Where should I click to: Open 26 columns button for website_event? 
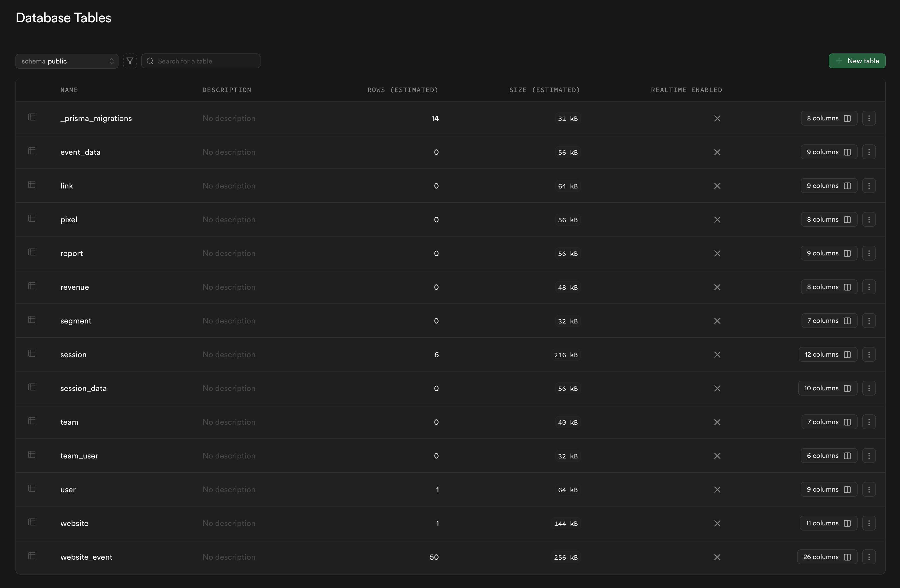pos(827,557)
